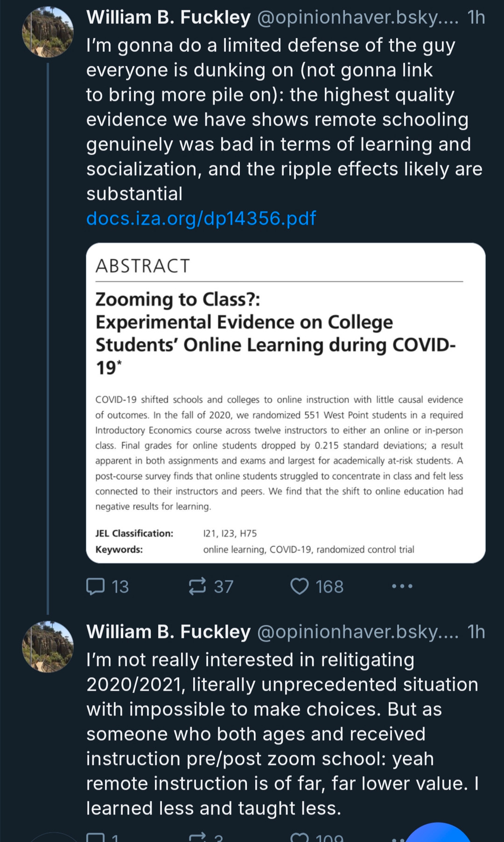
Task: Click the 1h timestamp on first post
Action: point(476,17)
